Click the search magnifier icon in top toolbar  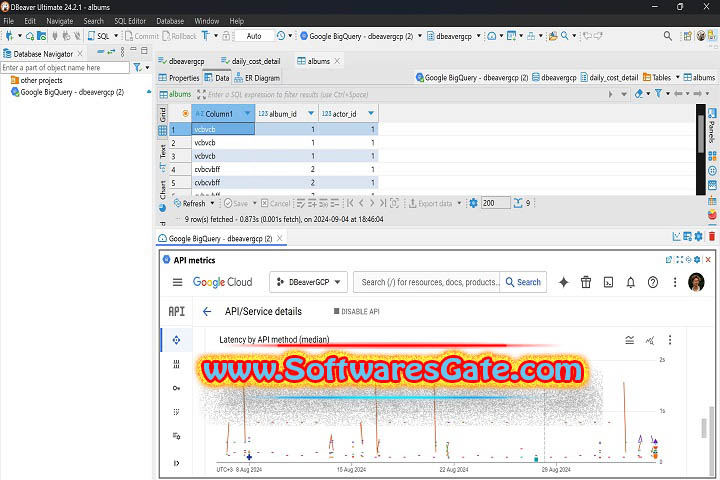point(668,36)
